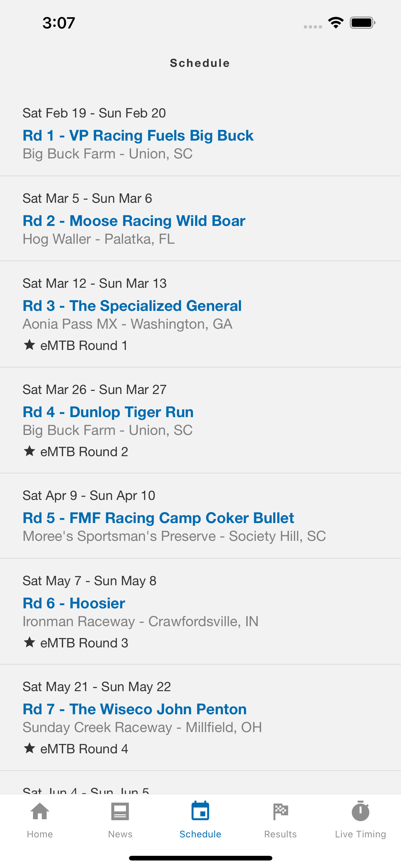The height and width of the screenshot is (868, 401).
Task: Open Rd 4 - Dunlop Tiger Run
Action: (x=108, y=412)
